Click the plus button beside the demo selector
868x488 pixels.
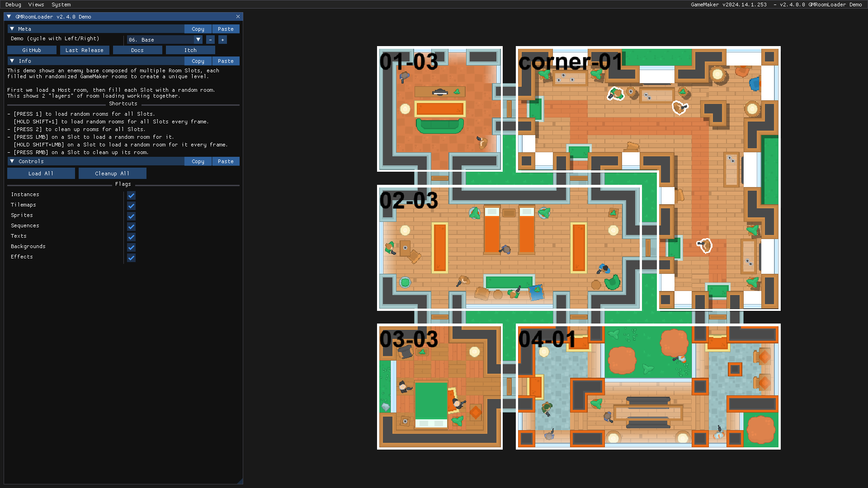click(222, 40)
